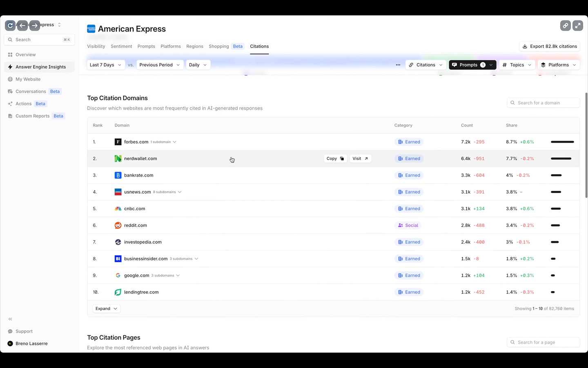Click Export 82.8k citations button

[550, 46]
